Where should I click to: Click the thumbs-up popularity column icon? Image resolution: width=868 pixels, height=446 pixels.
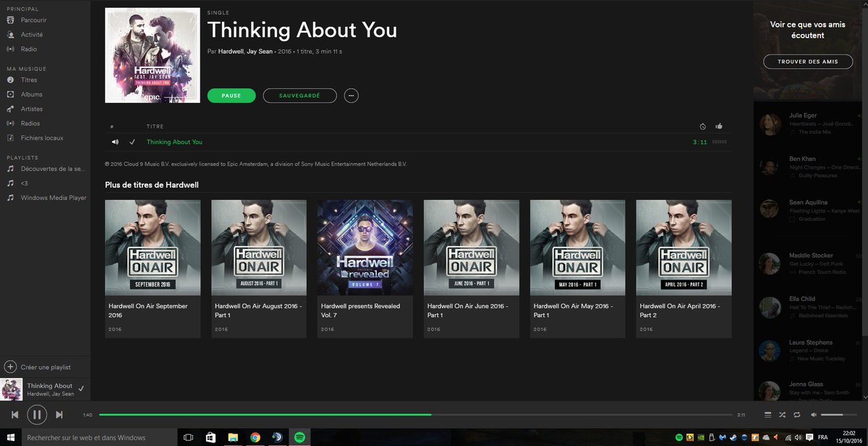point(719,126)
